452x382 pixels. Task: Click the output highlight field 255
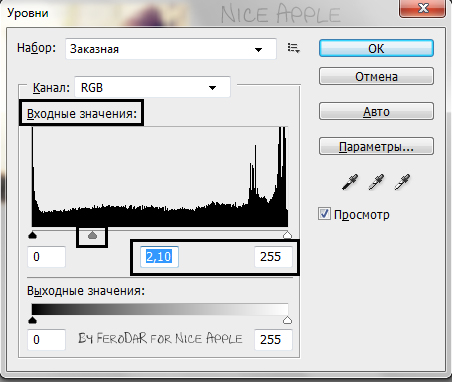[273, 340]
